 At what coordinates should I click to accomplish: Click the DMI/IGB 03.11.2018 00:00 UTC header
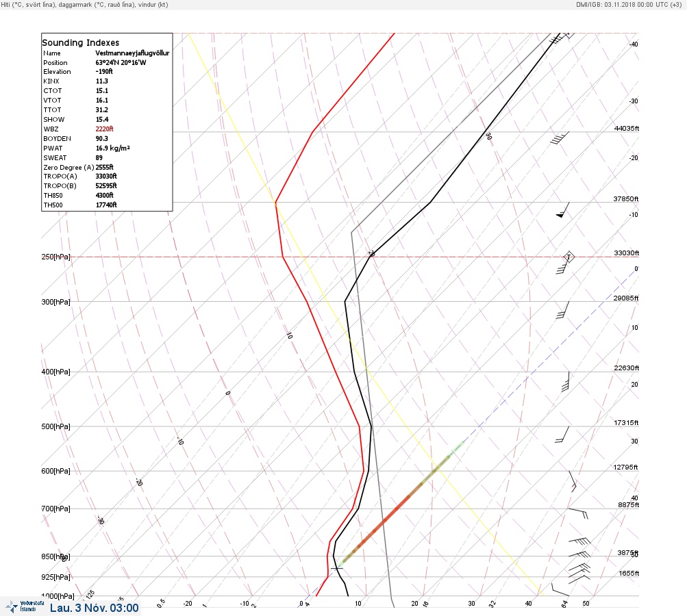pos(629,4)
